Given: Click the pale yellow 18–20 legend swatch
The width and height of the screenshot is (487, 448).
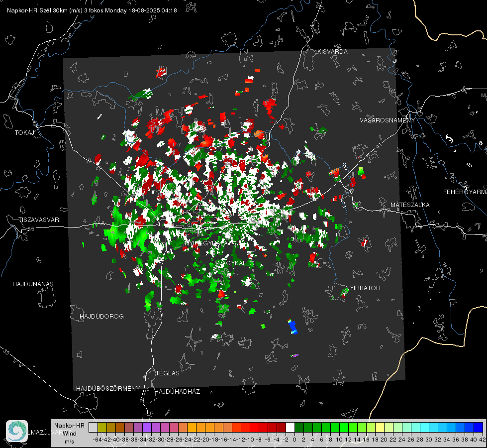Looking at the screenshot, I should [x=380, y=427].
